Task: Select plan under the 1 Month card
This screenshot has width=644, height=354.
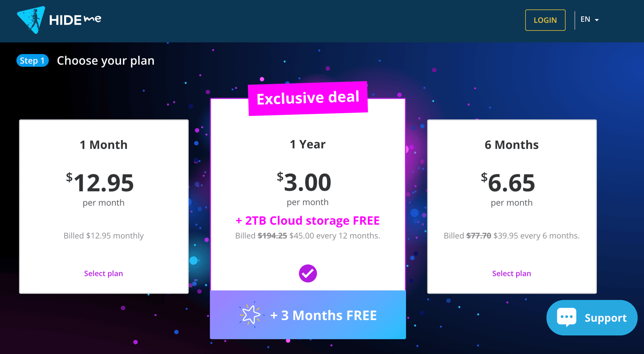Action: [x=103, y=273]
